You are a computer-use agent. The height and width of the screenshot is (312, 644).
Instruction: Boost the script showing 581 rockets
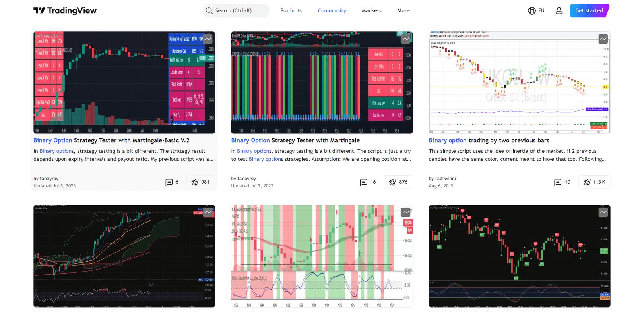pos(200,182)
